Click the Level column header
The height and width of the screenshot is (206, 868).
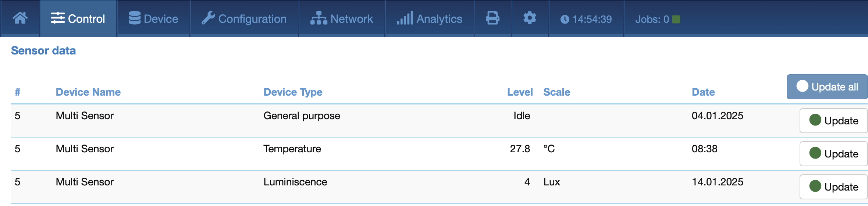click(520, 92)
